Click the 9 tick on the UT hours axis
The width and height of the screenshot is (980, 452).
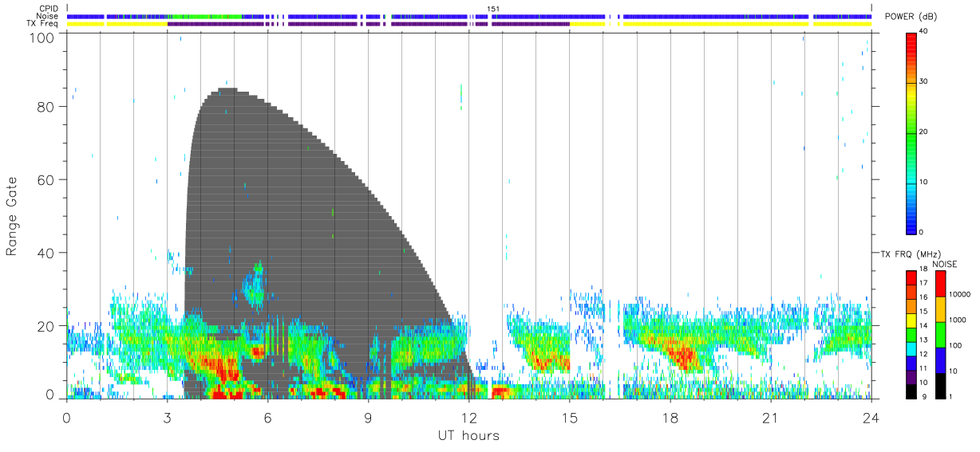point(369,417)
